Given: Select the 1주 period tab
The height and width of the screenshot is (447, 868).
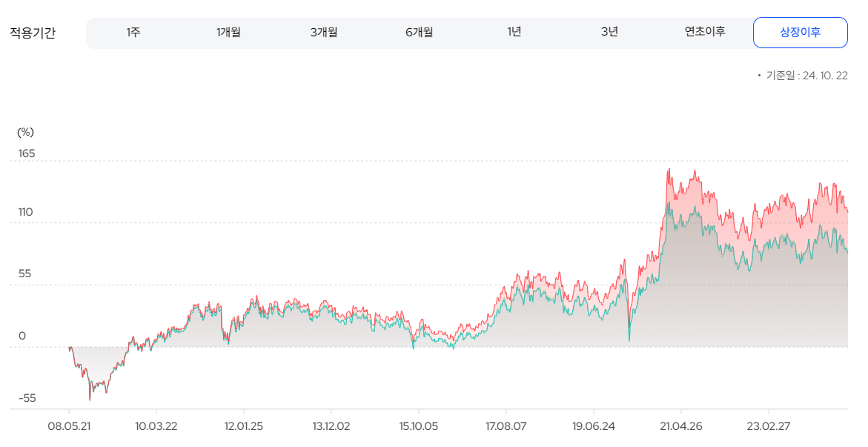Looking at the screenshot, I should tap(133, 32).
